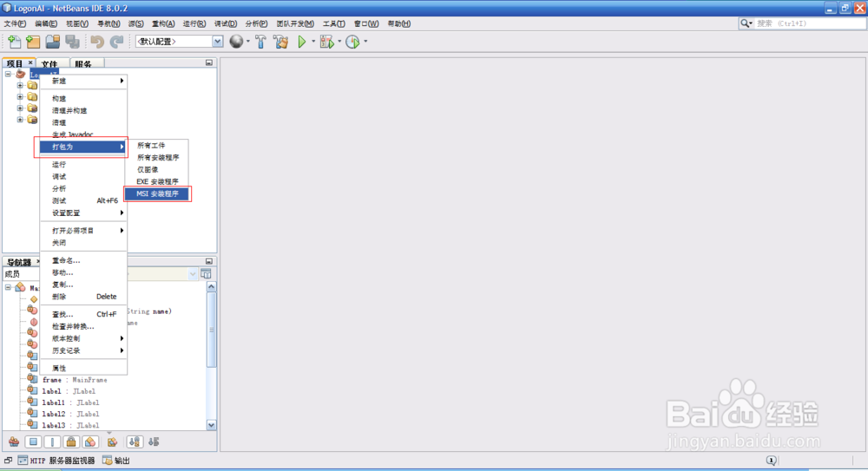Toggle Sort by Name in Navigator

(135, 442)
